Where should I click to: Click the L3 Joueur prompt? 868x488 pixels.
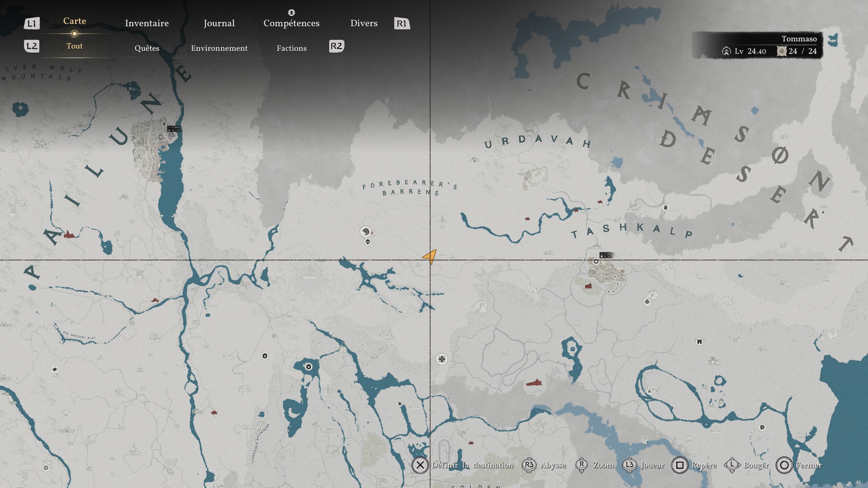[643, 465]
